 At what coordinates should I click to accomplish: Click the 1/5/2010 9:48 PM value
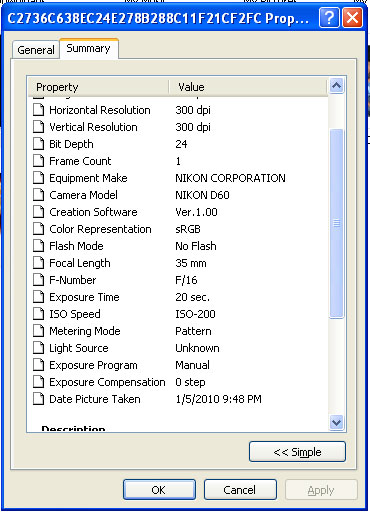218,399
